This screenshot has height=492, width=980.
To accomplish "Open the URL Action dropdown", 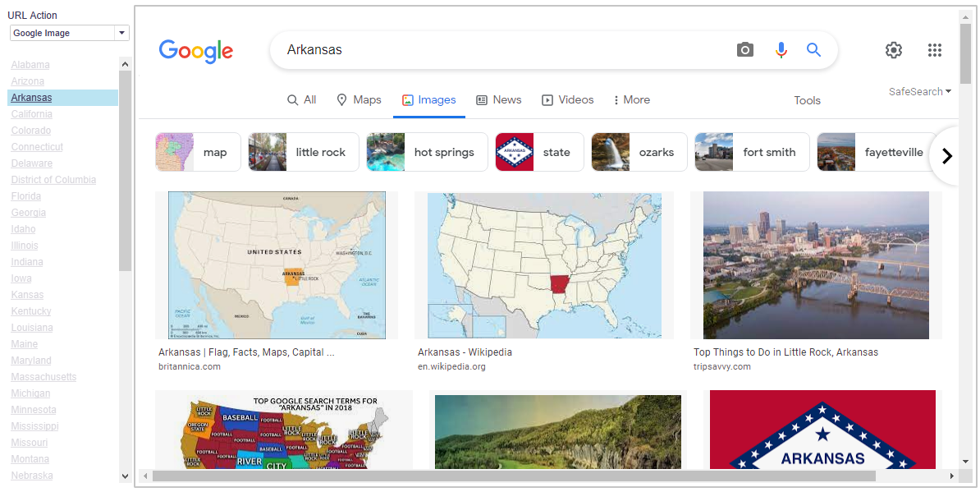I will pyautogui.click(x=70, y=33).
